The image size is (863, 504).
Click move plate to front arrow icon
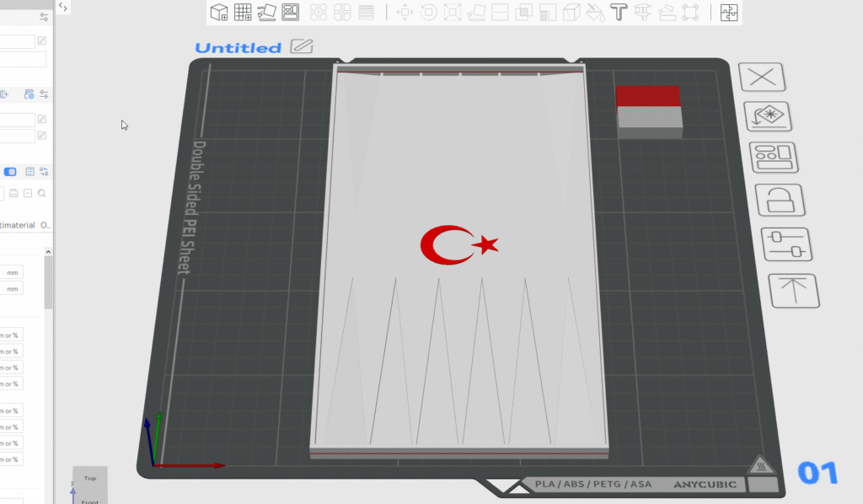pos(793,291)
